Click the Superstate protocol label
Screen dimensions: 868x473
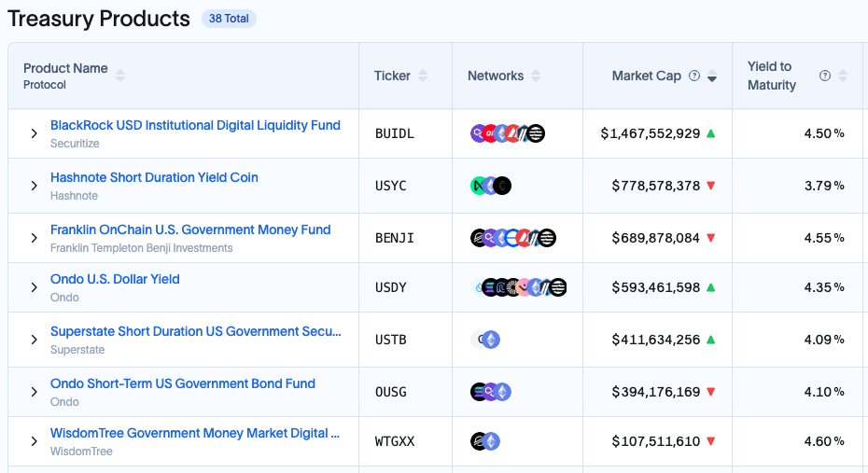(77, 350)
